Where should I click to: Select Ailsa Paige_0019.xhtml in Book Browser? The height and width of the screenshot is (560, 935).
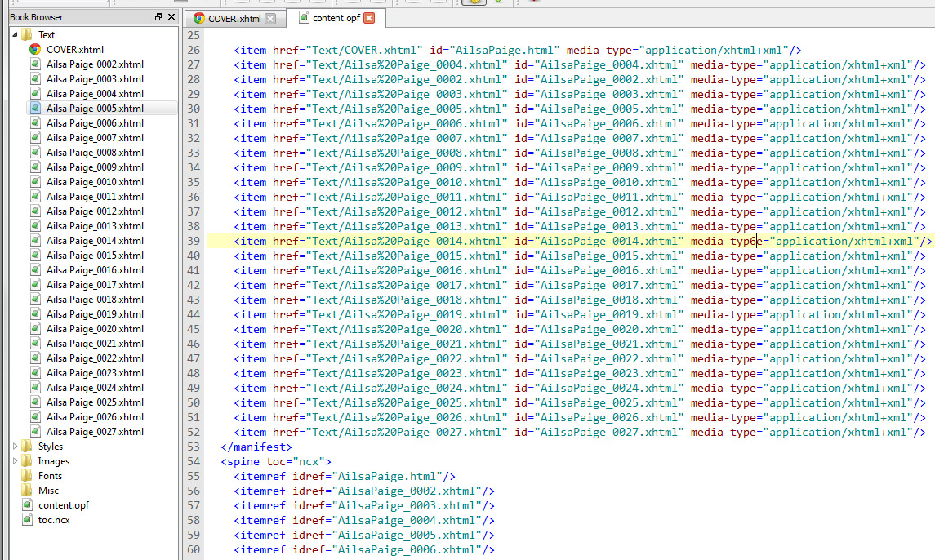pos(95,314)
